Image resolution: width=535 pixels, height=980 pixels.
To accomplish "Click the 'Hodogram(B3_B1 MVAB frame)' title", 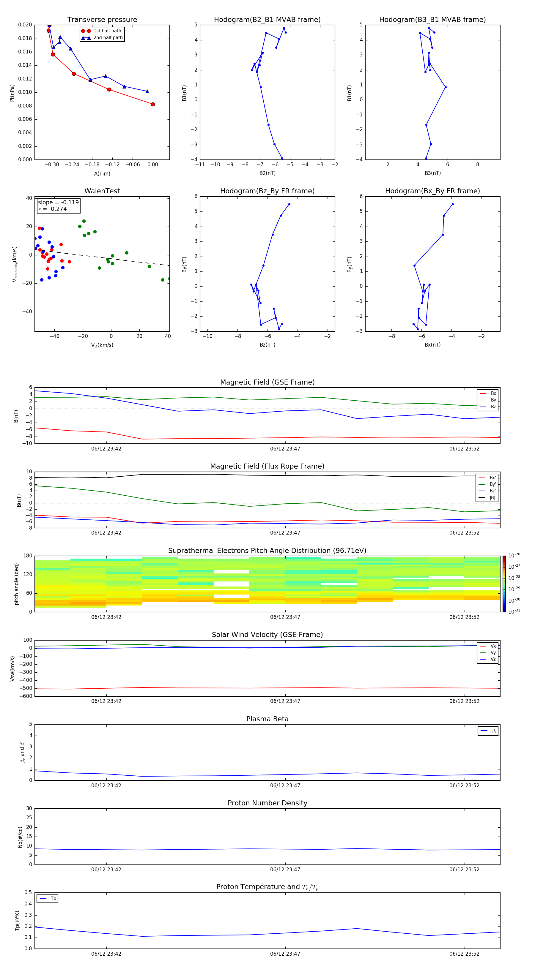I will pos(432,20).
